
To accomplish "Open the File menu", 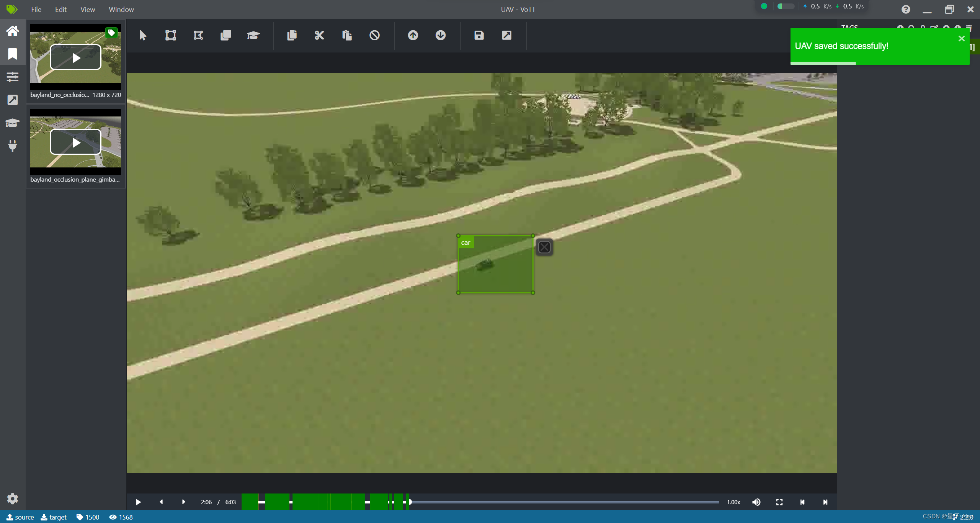I will tap(36, 9).
